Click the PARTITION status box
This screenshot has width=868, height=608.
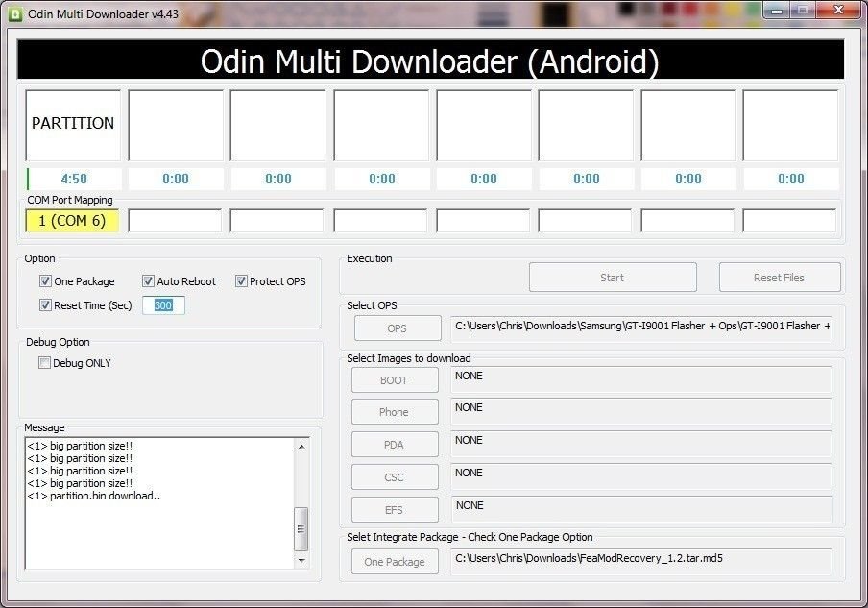[73, 125]
